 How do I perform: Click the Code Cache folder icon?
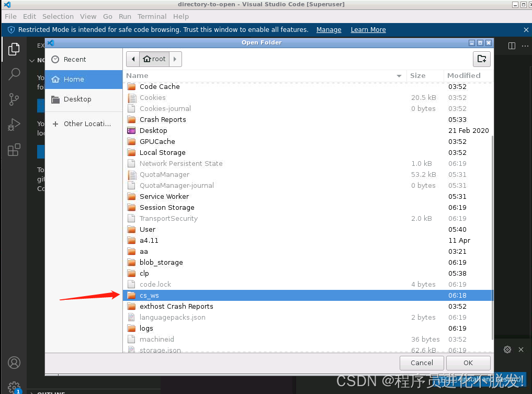tap(131, 86)
